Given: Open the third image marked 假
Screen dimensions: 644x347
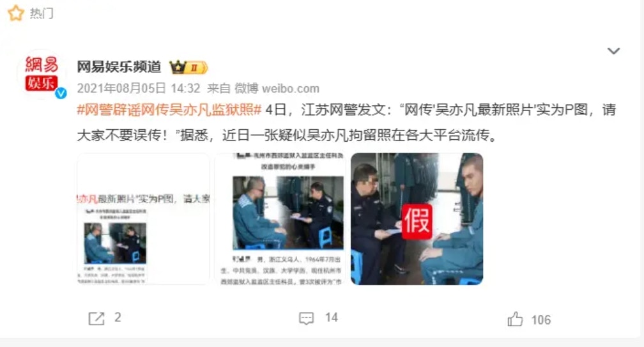Looking at the screenshot, I should coord(417,219).
